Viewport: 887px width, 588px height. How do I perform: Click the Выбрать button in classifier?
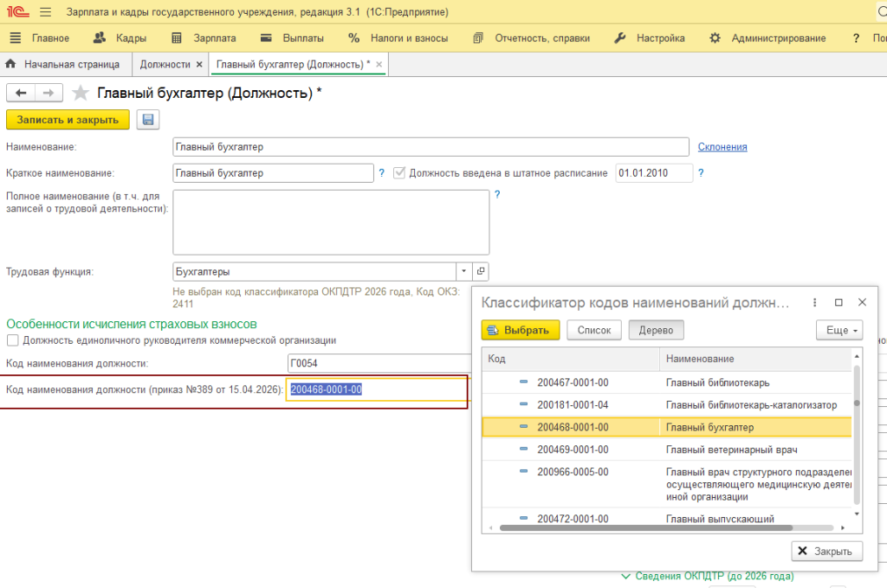521,330
